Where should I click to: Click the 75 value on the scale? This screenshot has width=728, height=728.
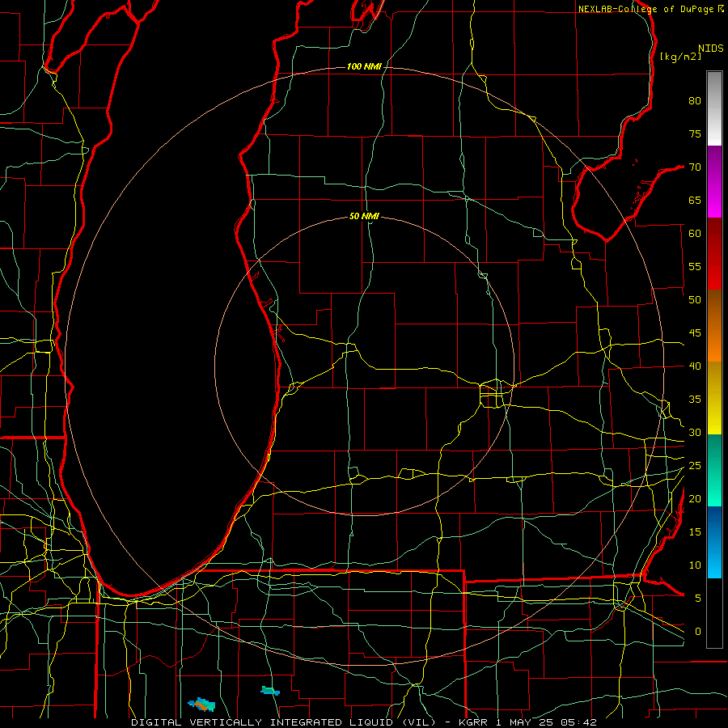(695, 134)
